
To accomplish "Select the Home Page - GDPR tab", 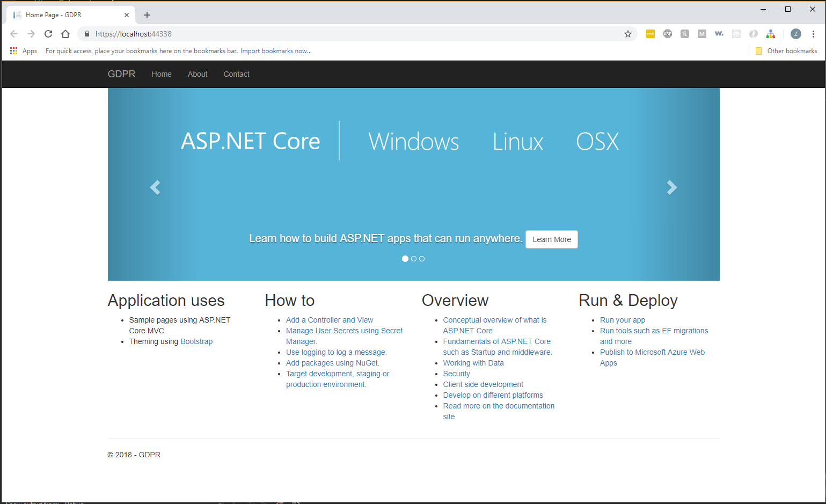I will 70,15.
